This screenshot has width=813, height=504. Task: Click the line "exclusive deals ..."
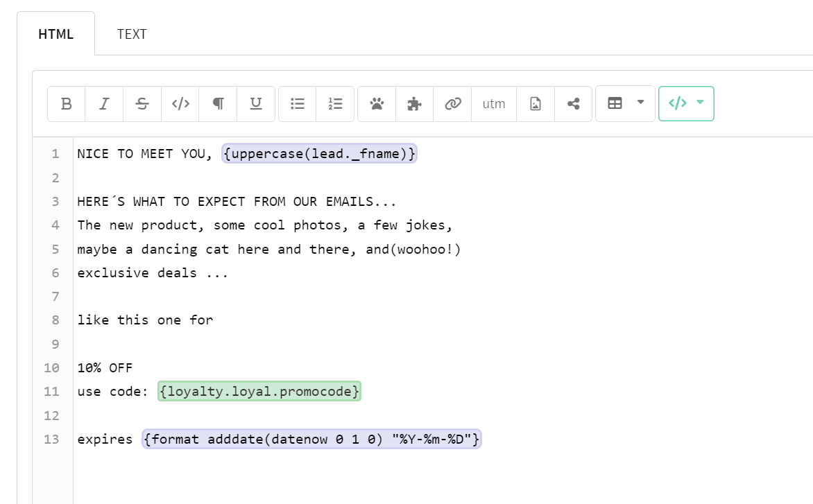[153, 273]
